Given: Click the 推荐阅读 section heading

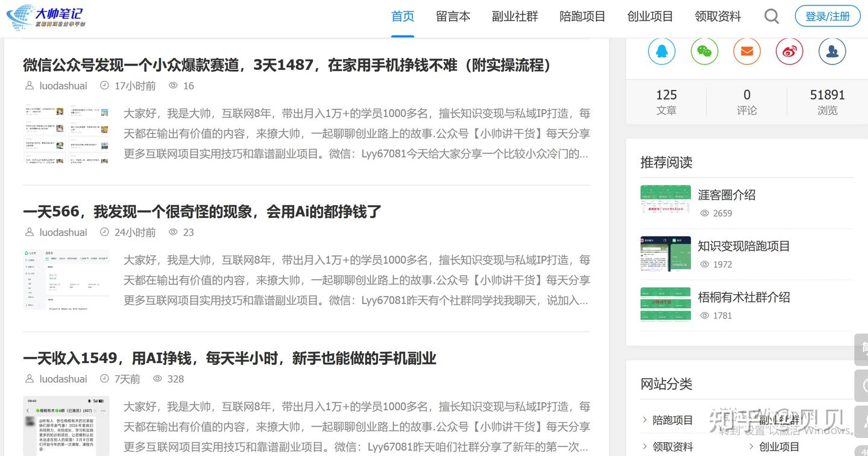Looking at the screenshot, I should point(666,162).
